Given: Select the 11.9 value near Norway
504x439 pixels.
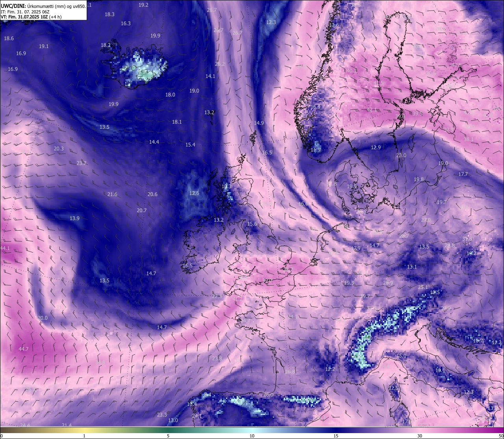Looking at the screenshot, I should pos(315,150).
